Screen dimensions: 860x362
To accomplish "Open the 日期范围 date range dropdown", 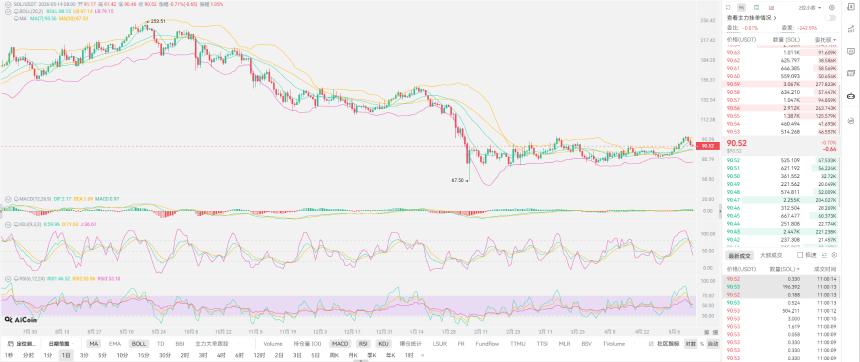I will click(x=59, y=344).
